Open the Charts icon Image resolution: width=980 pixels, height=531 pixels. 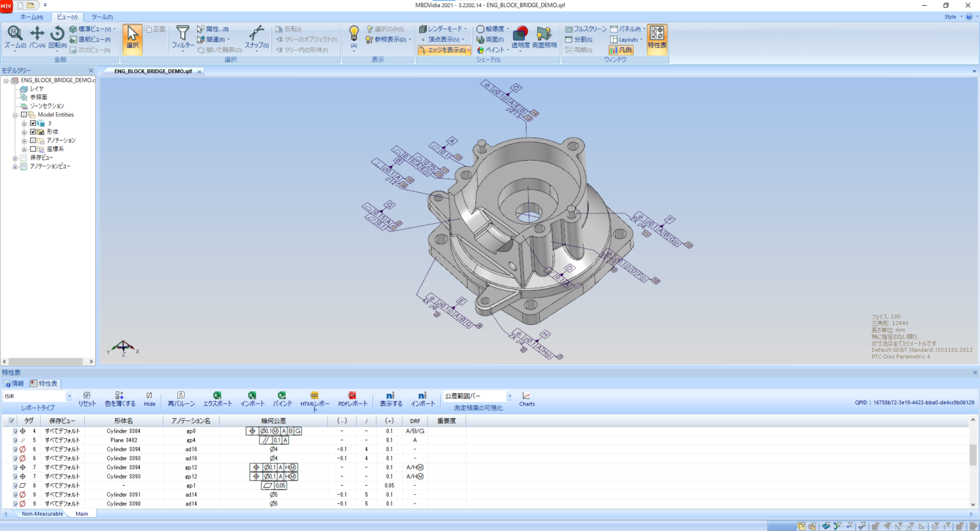pos(526,396)
